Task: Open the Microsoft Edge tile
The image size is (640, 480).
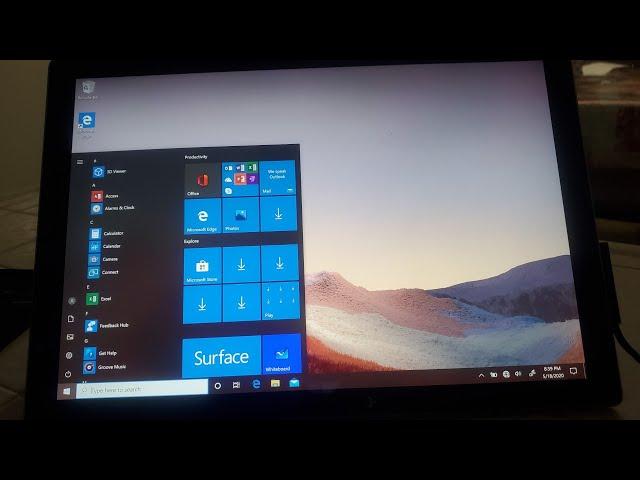Action: [202, 216]
